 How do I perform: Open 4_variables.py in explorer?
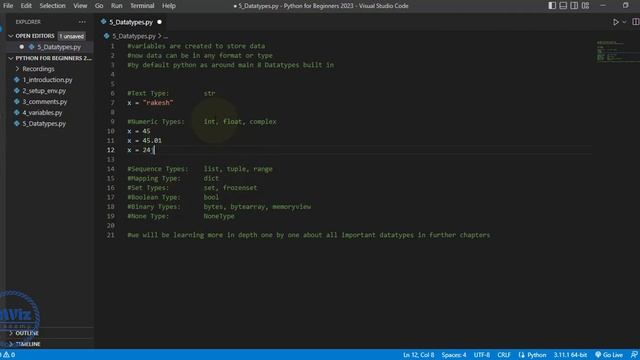point(42,113)
